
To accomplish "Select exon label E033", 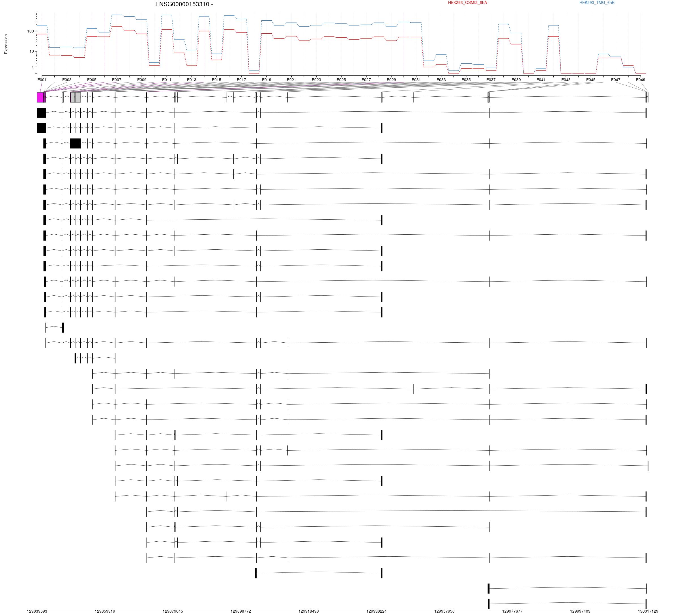I will coord(441,80).
